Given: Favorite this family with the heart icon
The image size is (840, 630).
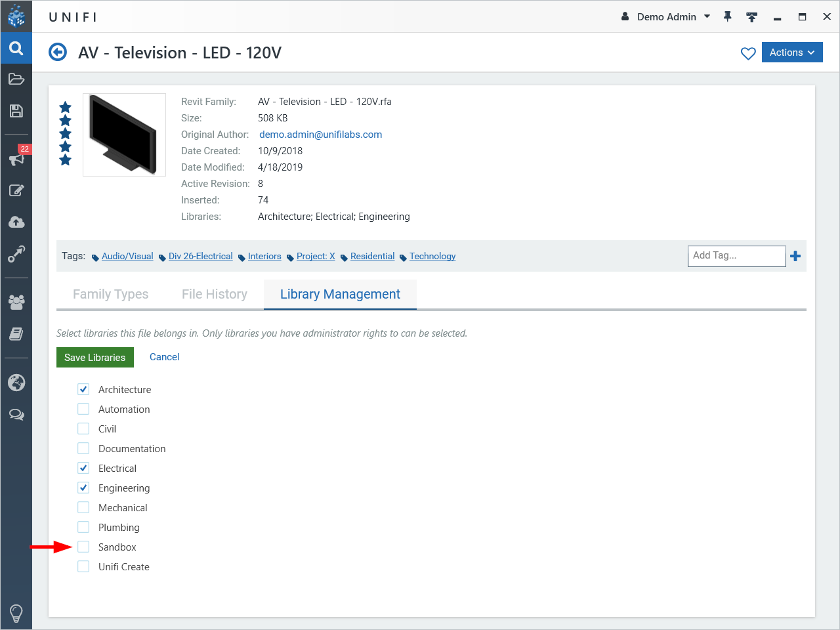Looking at the screenshot, I should point(748,53).
